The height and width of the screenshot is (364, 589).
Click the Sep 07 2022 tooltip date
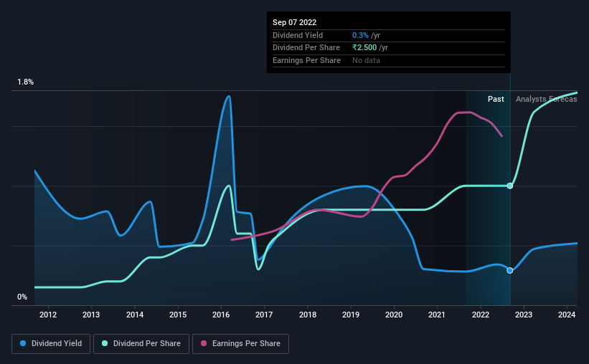[294, 22]
